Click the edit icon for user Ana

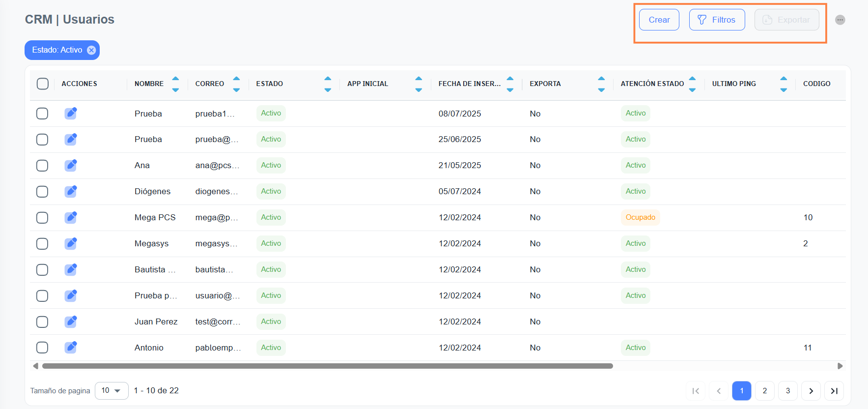71,165
